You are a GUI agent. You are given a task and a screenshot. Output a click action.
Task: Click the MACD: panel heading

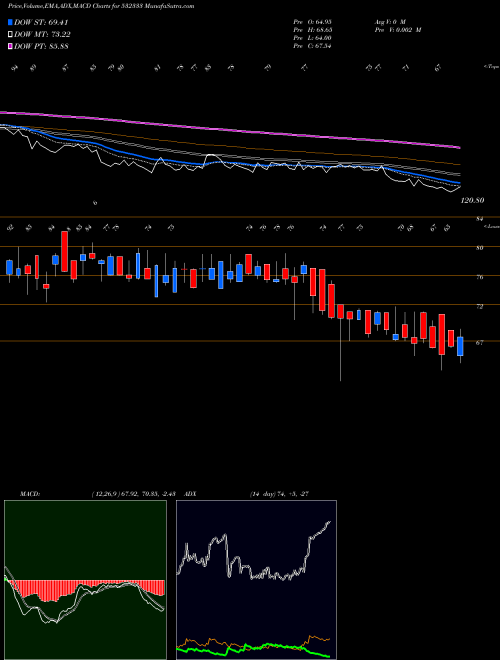click(x=29, y=494)
